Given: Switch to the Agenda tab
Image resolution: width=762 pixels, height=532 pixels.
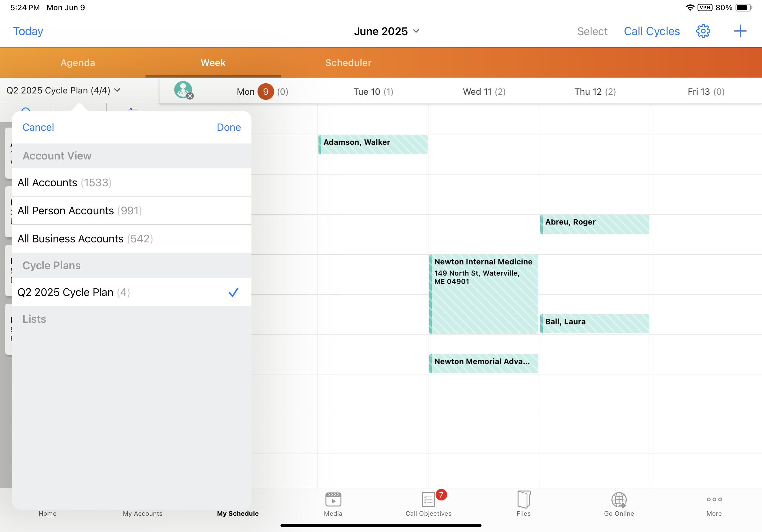Looking at the screenshot, I should pos(78,63).
